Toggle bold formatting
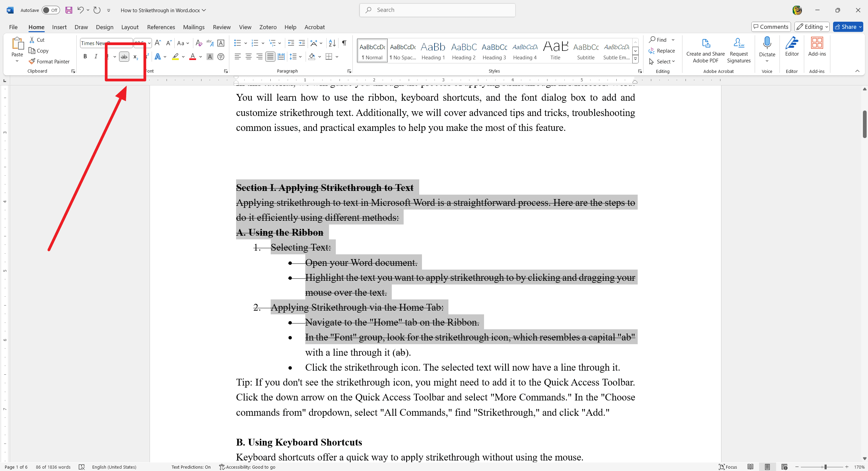The height and width of the screenshot is (471, 868). coord(85,56)
